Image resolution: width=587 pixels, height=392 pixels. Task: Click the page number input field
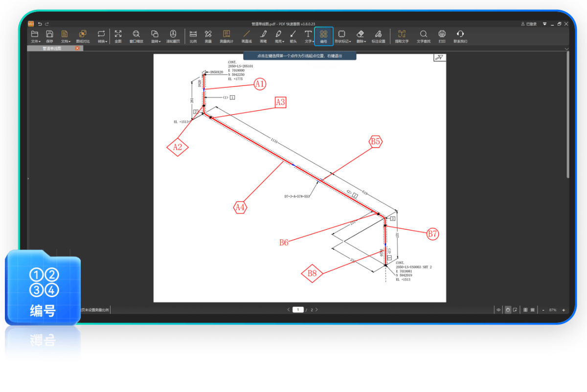298,310
